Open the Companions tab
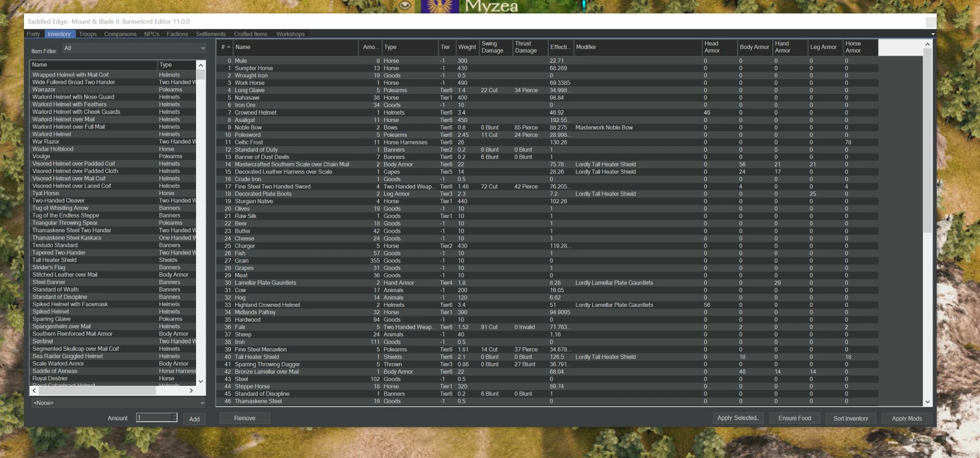Screen dimensions: 980x458 [x=120, y=34]
